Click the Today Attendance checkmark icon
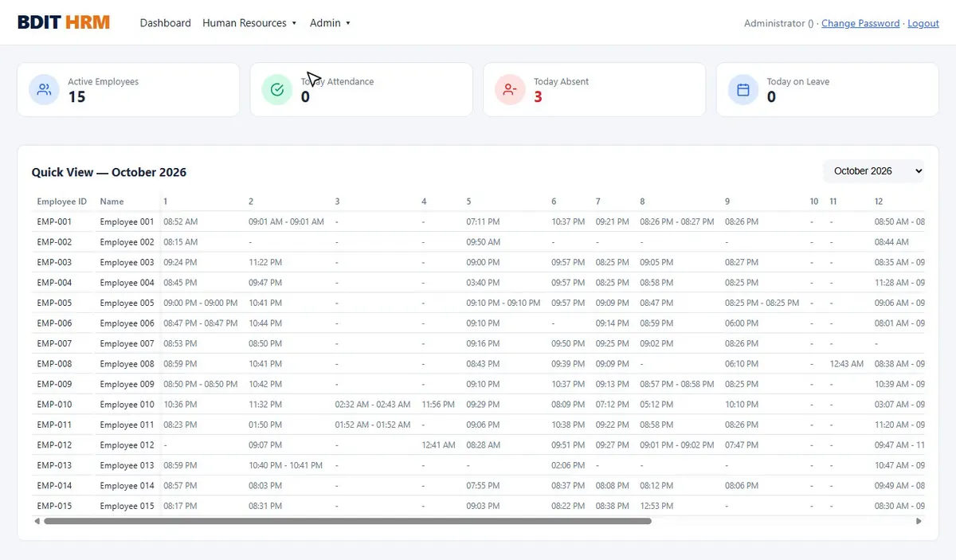The image size is (956, 560). click(277, 89)
